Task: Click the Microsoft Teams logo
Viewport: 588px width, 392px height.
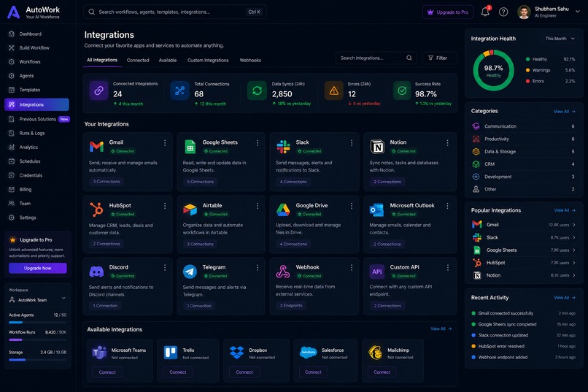Action: tap(99, 353)
